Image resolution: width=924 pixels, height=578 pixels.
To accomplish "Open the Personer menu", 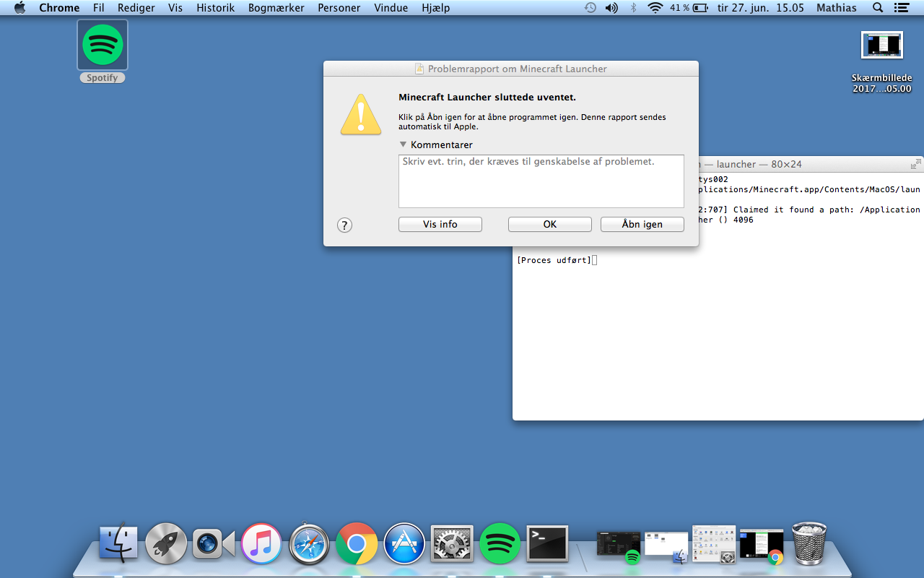I will (339, 8).
